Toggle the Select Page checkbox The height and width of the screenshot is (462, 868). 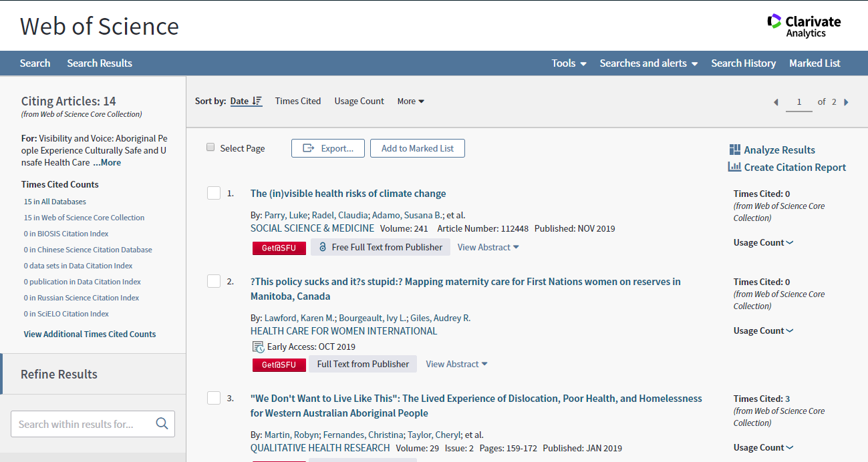pyautogui.click(x=210, y=148)
